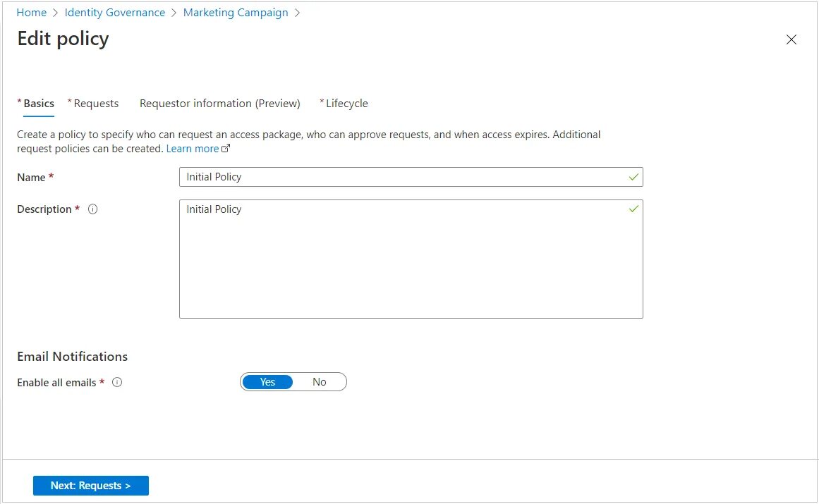Open the Learn more link
Screen dimensions: 819x504
pyautogui.click(x=193, y=149)
